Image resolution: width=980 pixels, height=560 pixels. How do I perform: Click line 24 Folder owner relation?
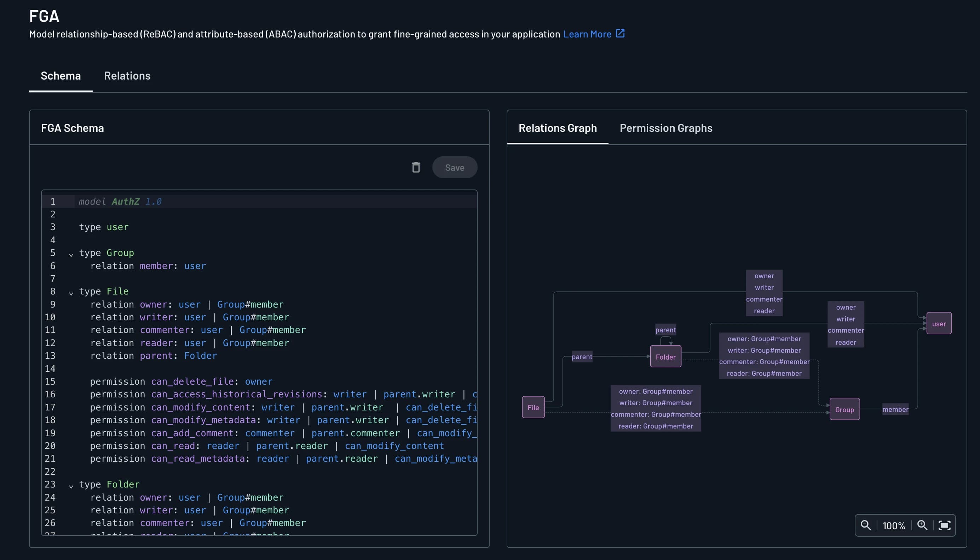[x=187, y=497]
